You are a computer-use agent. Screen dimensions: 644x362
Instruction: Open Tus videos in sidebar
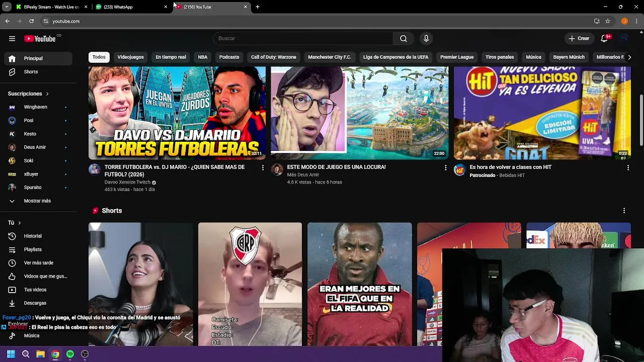[x=38, y=290]
